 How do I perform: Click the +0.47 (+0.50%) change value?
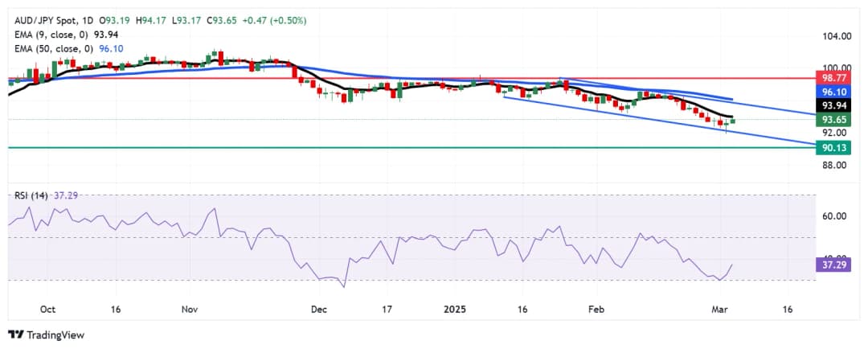point(276,20)
